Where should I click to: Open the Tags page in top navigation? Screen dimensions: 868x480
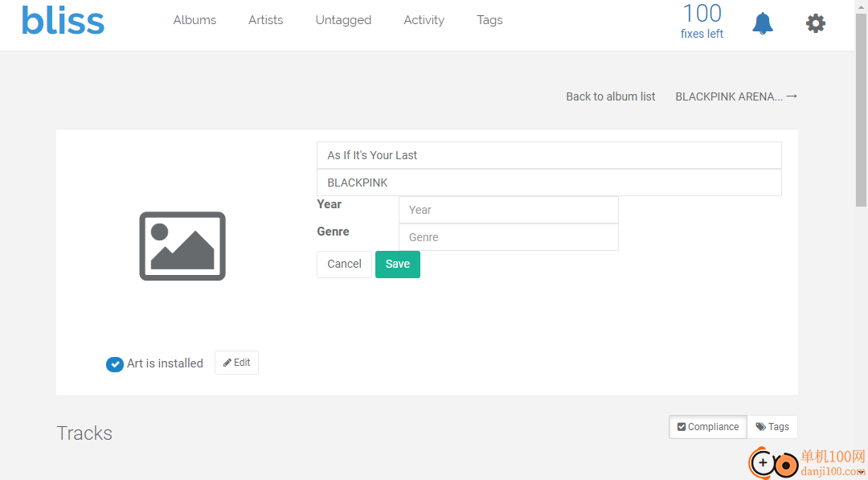(490, 20)
